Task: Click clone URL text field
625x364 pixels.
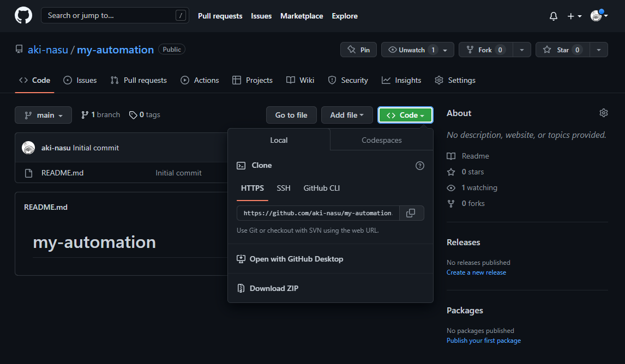Action: coord(318,213)
